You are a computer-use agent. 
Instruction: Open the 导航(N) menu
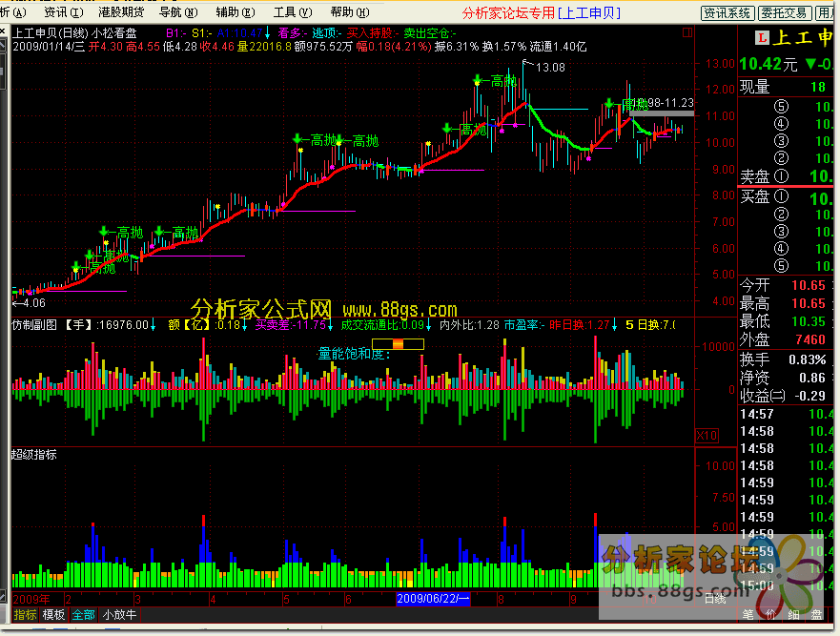click(178, 11)
